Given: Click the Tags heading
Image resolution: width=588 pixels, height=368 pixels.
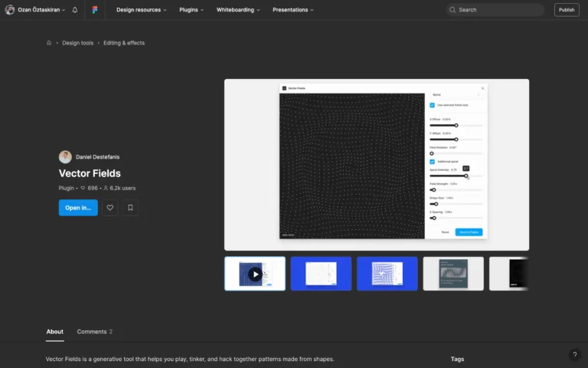Looking at the screenshot, I should tap(457, 359).
